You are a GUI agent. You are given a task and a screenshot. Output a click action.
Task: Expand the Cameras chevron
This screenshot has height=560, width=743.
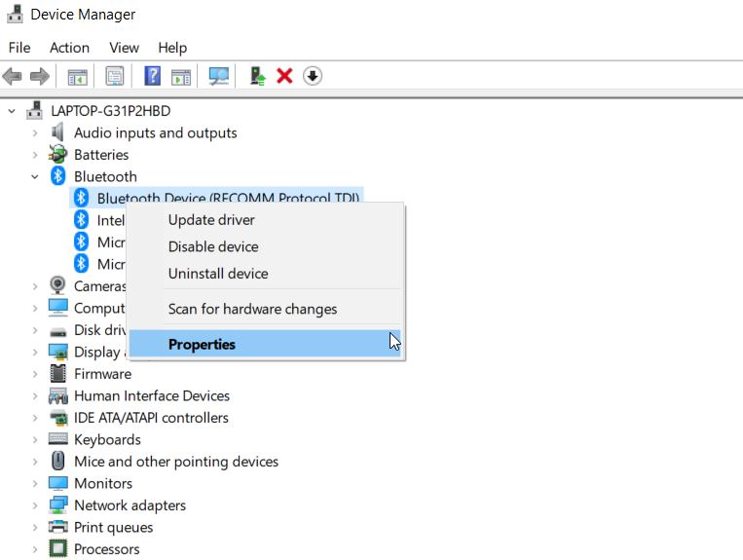(x=35, y=286)
